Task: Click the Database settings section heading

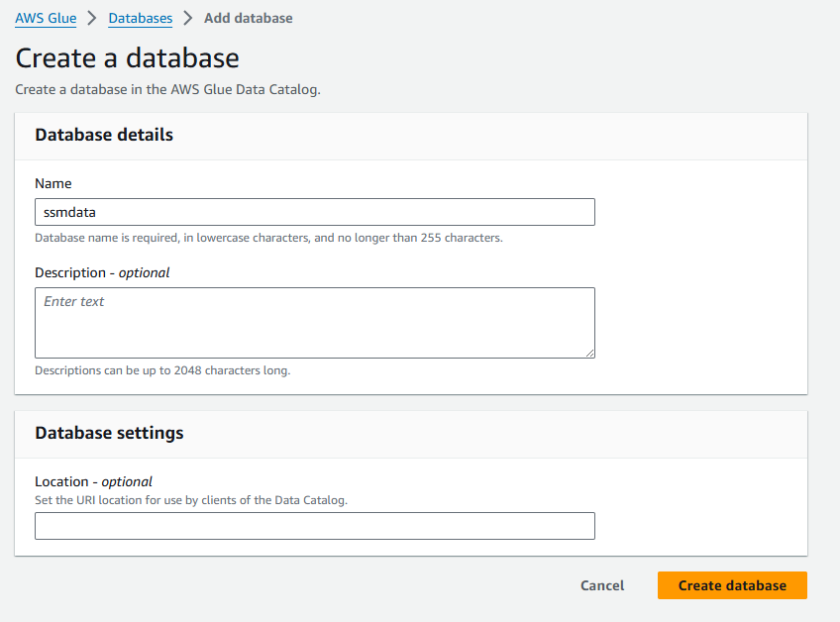Action: 109,433
